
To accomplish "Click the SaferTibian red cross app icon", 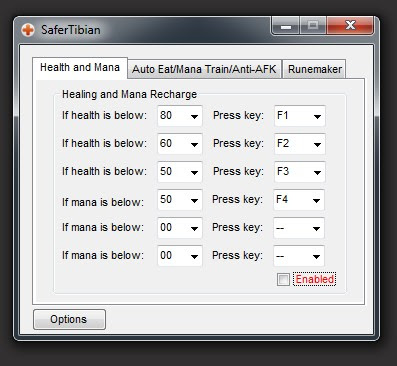I will coord(28,30).
